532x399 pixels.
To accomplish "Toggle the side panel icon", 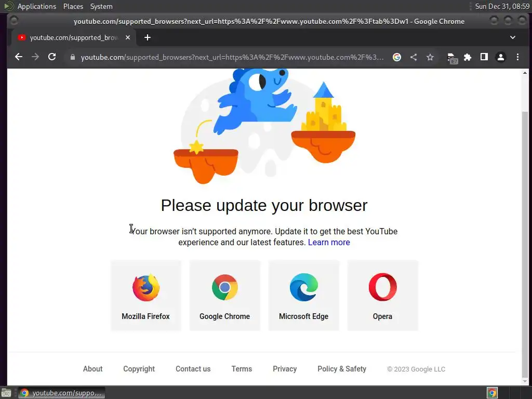I will pyautogui.click(x=484, y=57).
